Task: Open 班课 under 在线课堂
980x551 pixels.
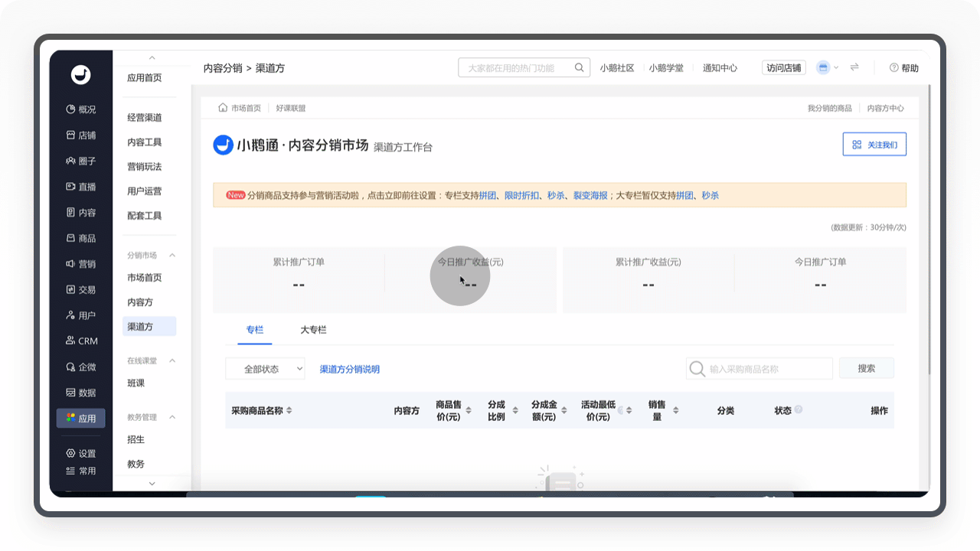Action: pyautogui.click(x=136, y=383)
